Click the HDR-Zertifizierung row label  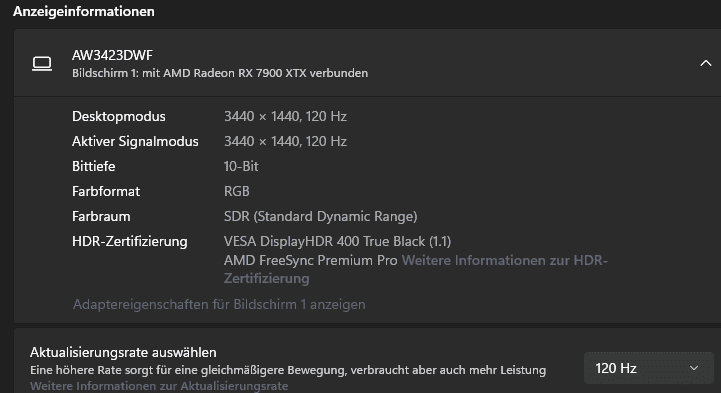pos(130,241)
